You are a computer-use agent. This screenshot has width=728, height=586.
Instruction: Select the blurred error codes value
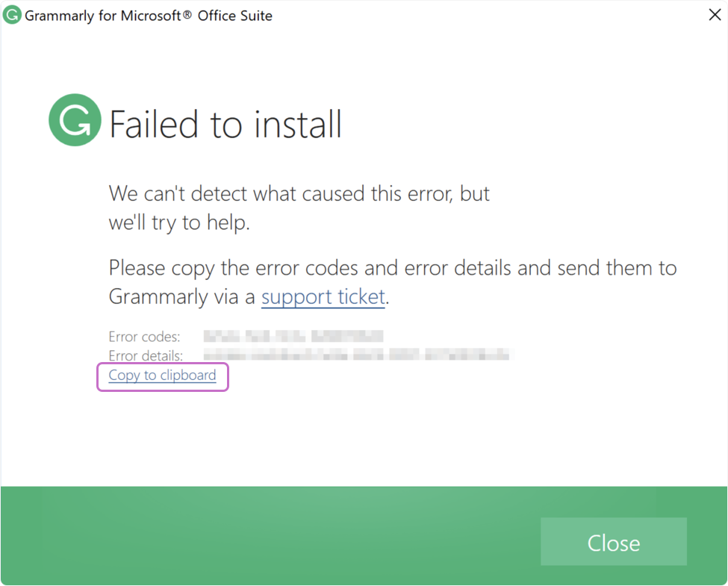tap(293, 337)
